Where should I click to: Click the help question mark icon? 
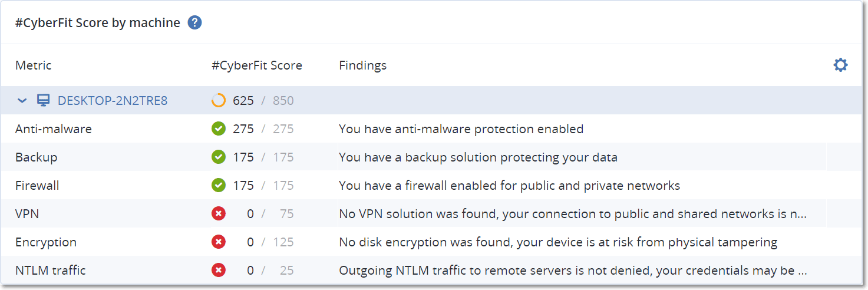tap(195, 23)
